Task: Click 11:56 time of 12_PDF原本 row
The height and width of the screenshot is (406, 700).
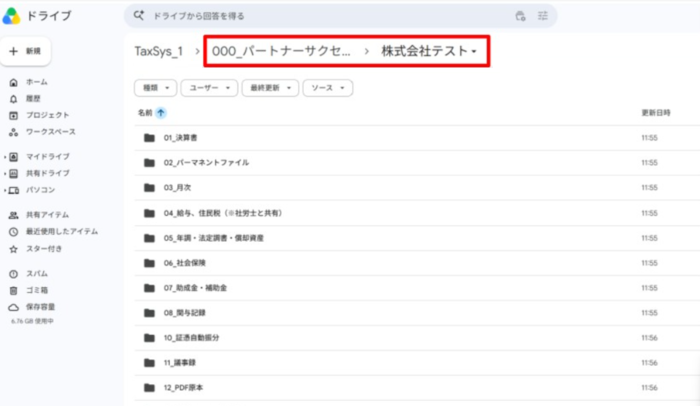Action: 650,388
